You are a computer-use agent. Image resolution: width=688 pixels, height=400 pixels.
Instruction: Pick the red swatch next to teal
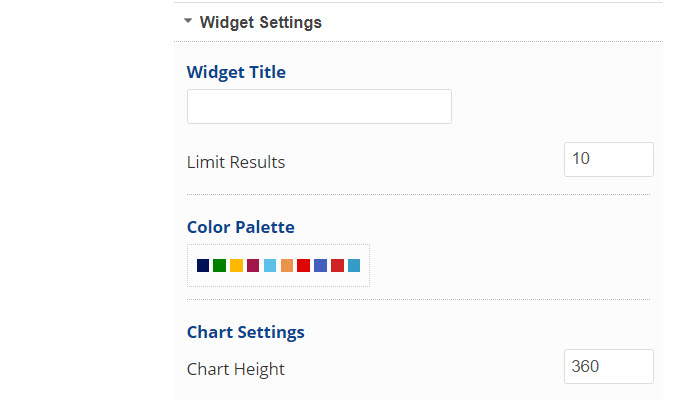pos(337,266)
